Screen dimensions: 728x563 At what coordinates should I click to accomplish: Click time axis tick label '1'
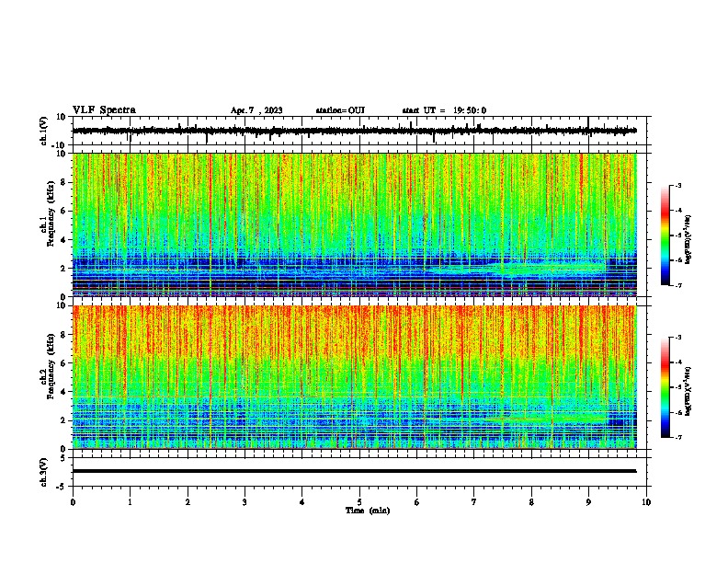point(130,502)
